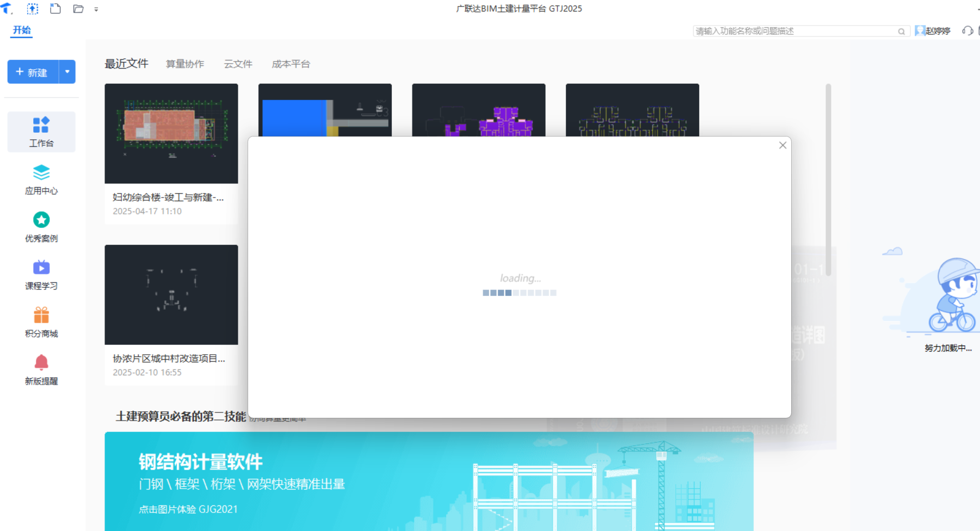Expand the 新建 button dropdown arrow
The image size is (980, 531).
(x=67, y=72)
